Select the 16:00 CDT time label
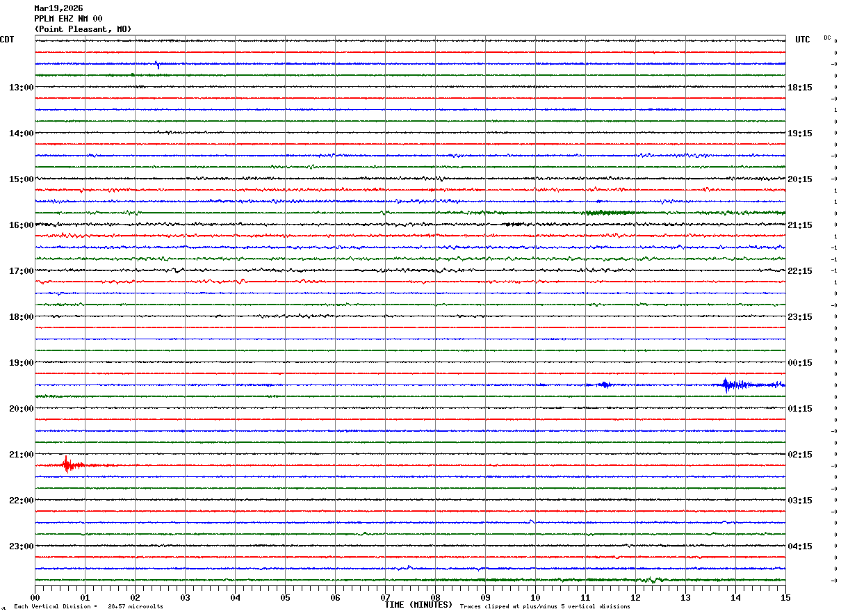This screenshot has width=841, height=616. point(21,225)
